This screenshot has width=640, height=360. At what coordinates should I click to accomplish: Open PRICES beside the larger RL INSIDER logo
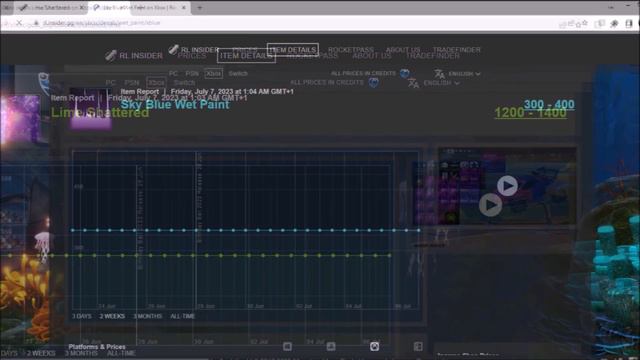click(x=192, y=56)
